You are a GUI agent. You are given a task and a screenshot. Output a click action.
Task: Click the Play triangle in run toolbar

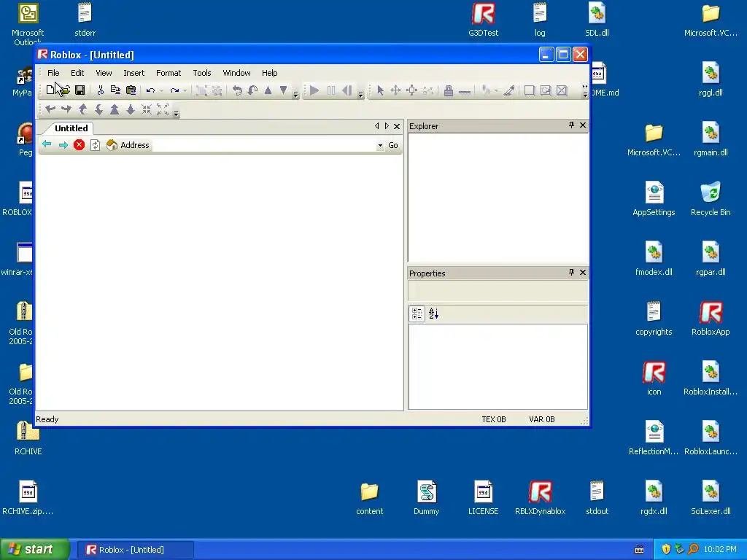[x=314, y=90]
